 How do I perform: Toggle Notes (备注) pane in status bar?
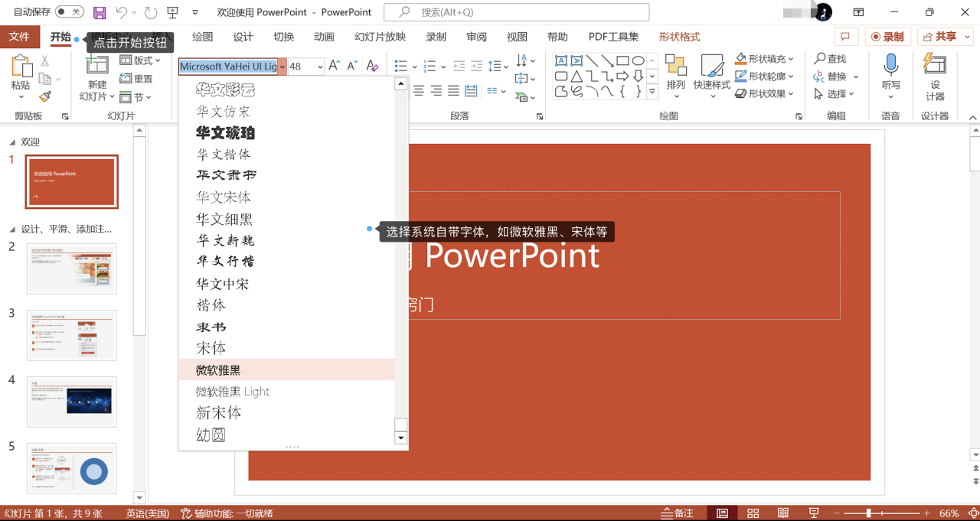(677, 513)
